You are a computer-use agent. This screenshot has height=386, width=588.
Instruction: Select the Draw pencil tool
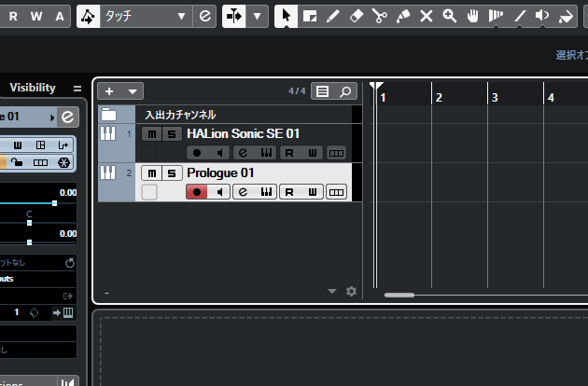click(332, 16)
